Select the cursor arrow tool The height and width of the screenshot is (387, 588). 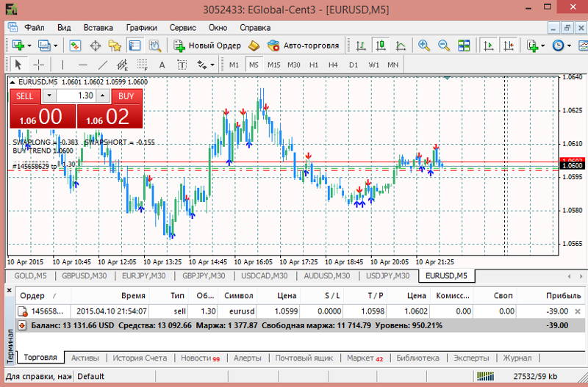pos(18,65)
